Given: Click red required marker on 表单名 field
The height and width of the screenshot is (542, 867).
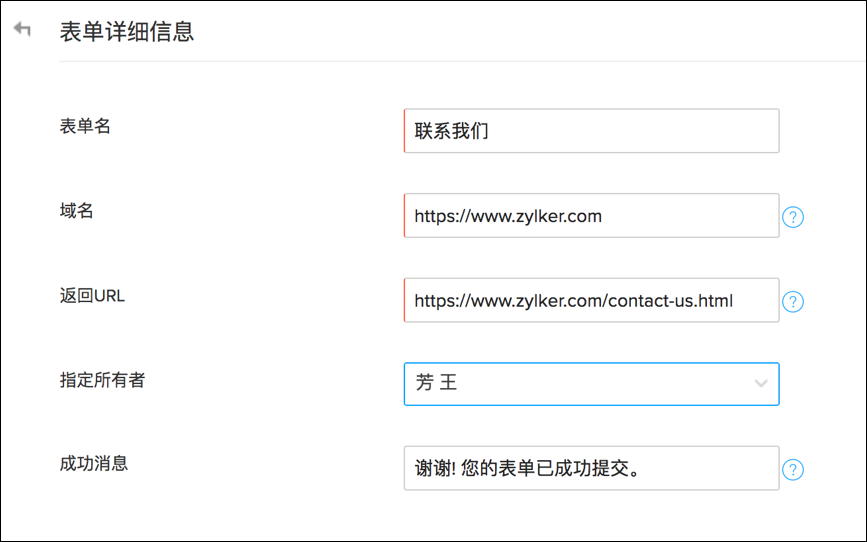Looking at the screenshot, I should [x=405, y=131].
